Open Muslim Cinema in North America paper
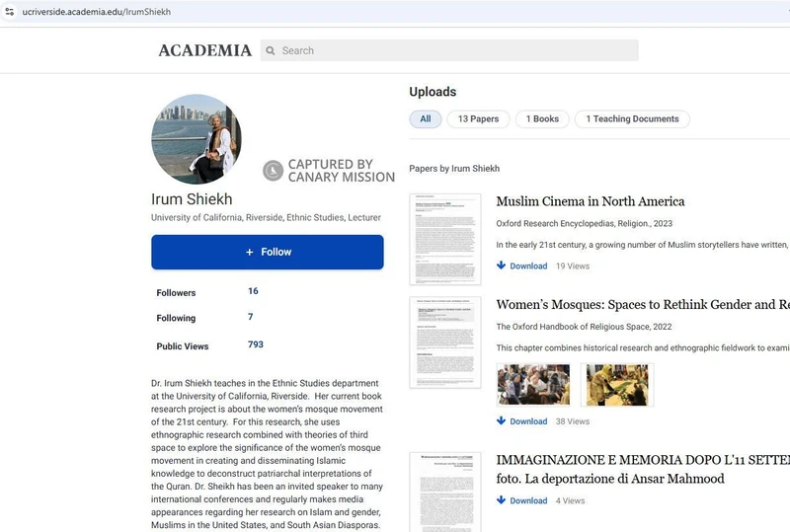The width and height of the screenshot is (790, 532). 590,201
